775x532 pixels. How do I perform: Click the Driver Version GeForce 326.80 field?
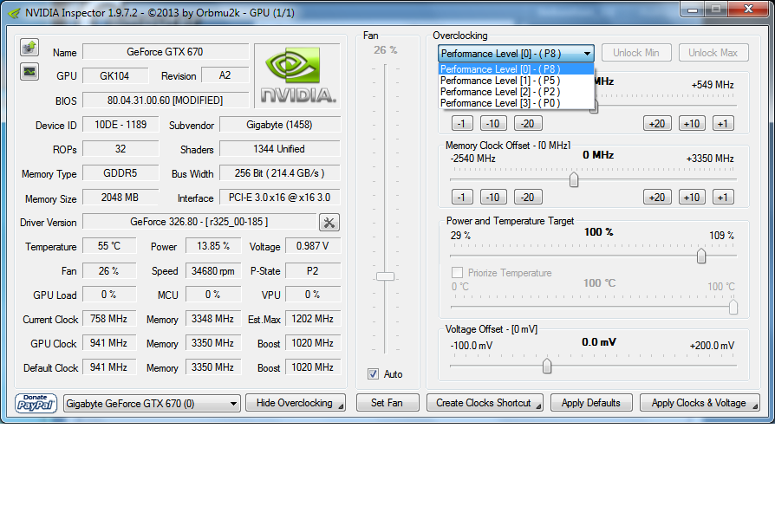[x=199, y=222]
